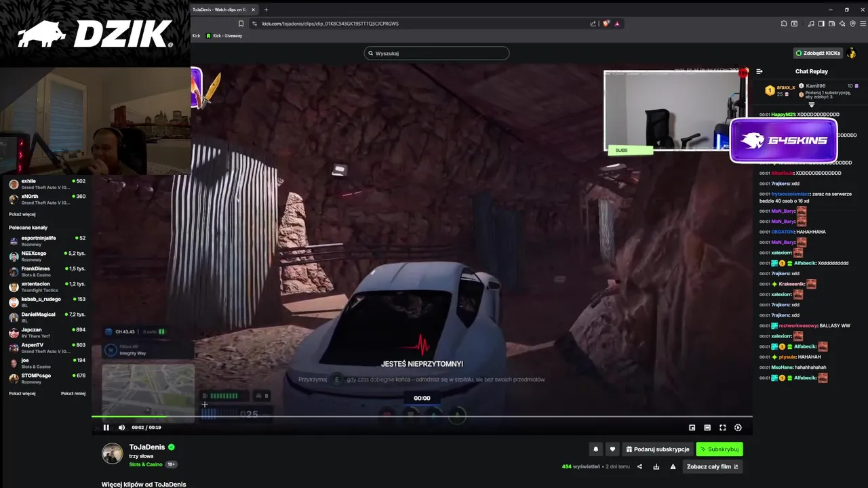This screenshot has height=488, width=868.
Task: Open the xN0rth channel in sidebar
Action: 47,199
